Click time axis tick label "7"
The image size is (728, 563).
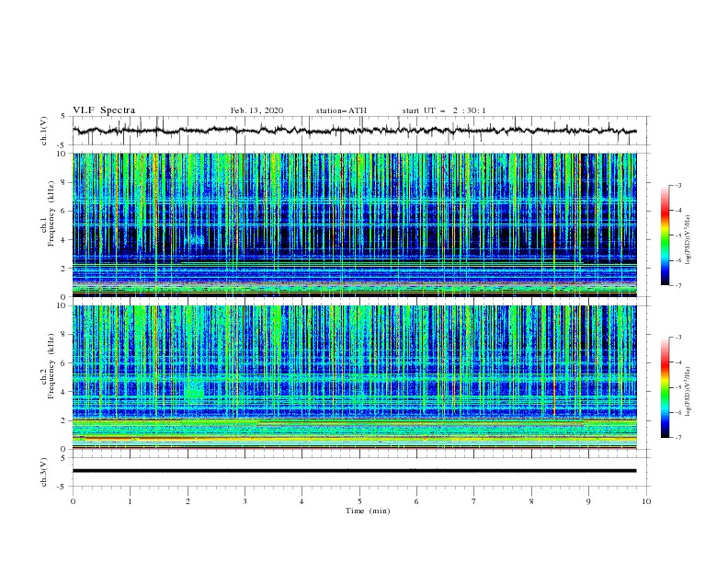[x=474, y=501]
